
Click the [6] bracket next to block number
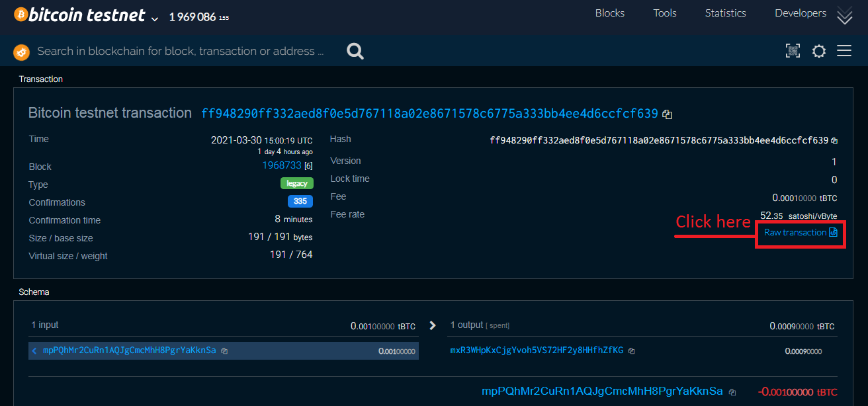click(308, 166)
